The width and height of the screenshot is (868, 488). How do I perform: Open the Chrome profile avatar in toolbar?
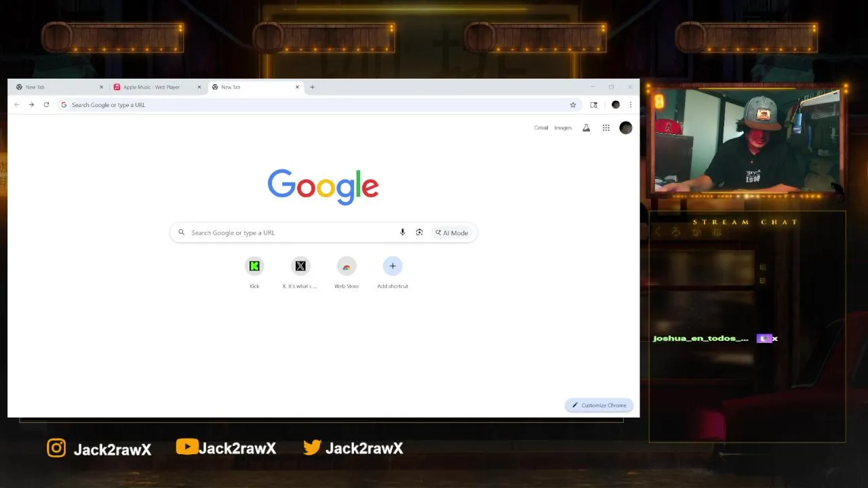click(616, 104)
